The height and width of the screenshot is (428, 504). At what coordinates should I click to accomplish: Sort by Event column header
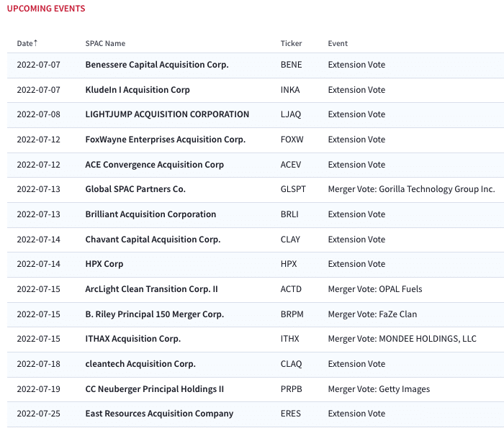click(x=338, y=43)
